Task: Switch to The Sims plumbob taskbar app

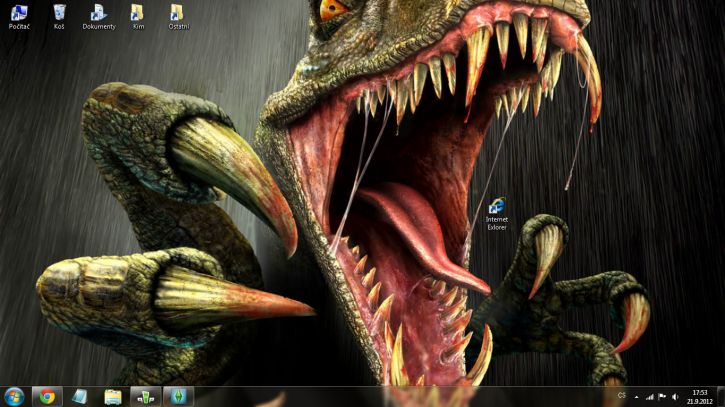Action: [178, 397]
